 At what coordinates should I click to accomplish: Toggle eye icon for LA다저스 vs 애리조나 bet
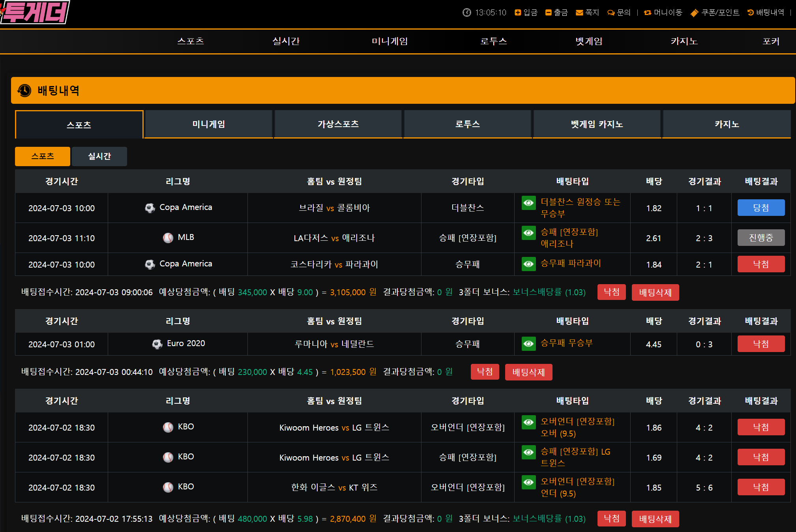528,233
